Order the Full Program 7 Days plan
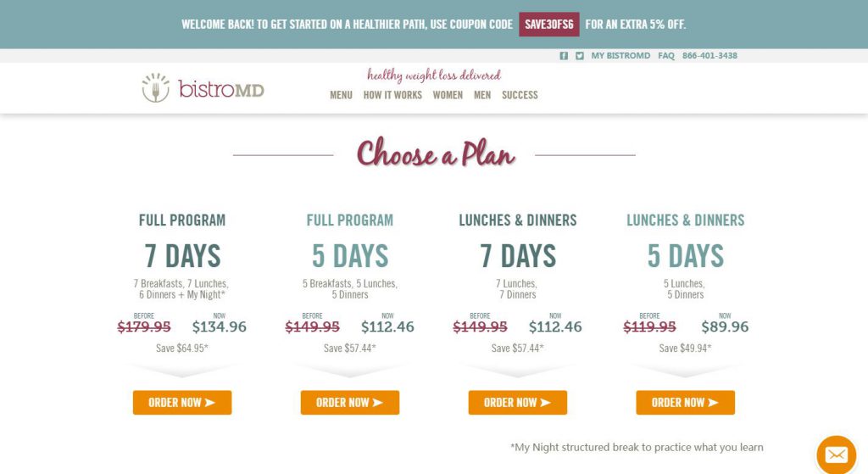Image resolution: width=868 pixels, height=474 pixels. pyautogui.click(x=182, y=403)
